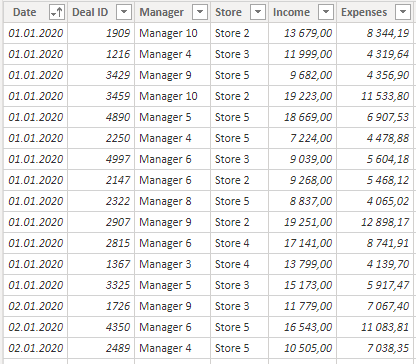
Task: Click Manager 8 cell
Action: (x=172, y=201)
